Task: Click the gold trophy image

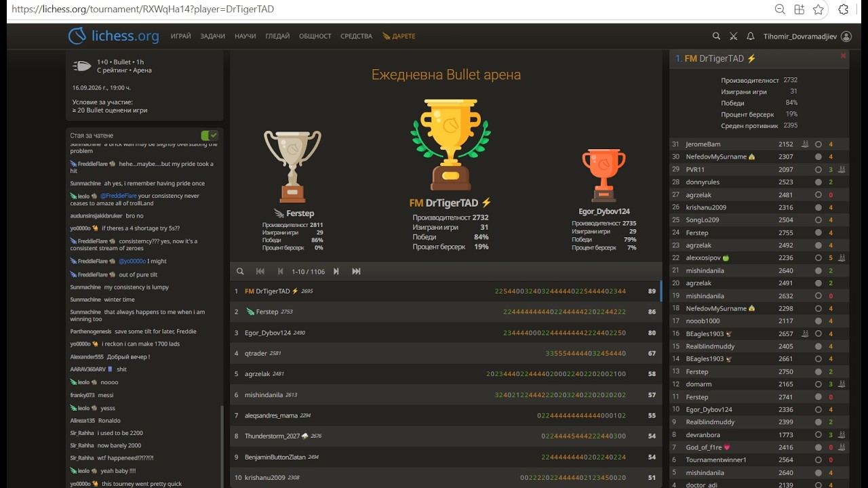Action: [450, 144]
